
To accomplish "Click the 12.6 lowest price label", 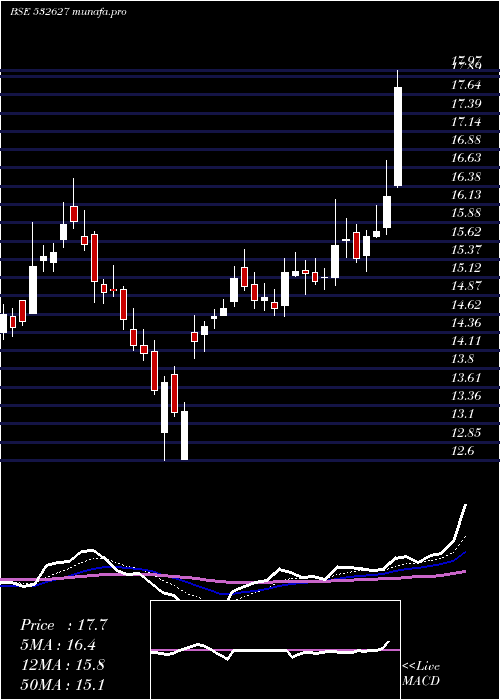I will (x=462, y=450).
